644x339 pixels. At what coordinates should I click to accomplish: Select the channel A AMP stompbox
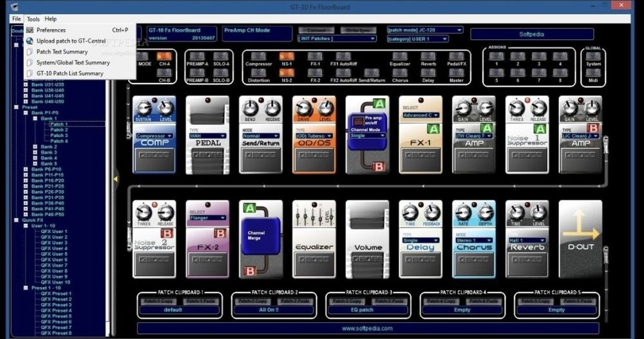[x=474, y=134]
